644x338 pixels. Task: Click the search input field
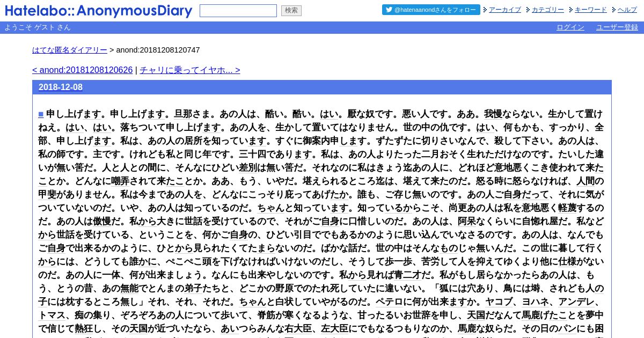(238, 11)
